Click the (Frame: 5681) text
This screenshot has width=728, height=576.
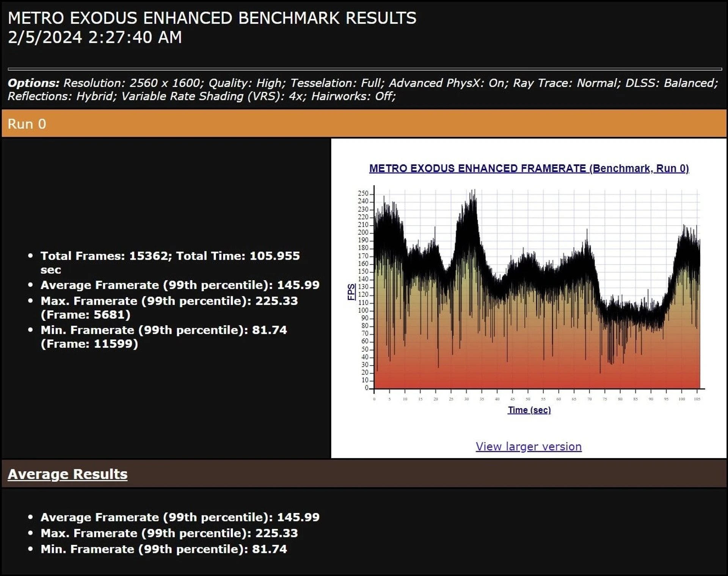coord(86,315)
